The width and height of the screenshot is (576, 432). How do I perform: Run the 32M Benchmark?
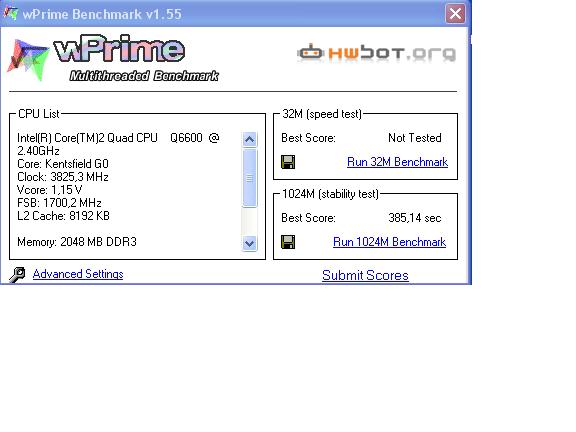[397, 162]
